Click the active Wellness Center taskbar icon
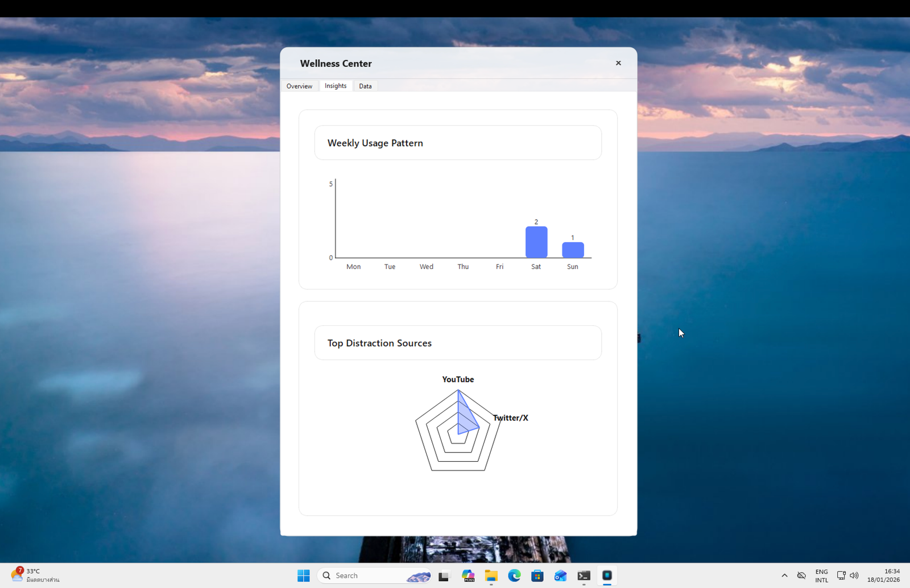 point(607,575)
